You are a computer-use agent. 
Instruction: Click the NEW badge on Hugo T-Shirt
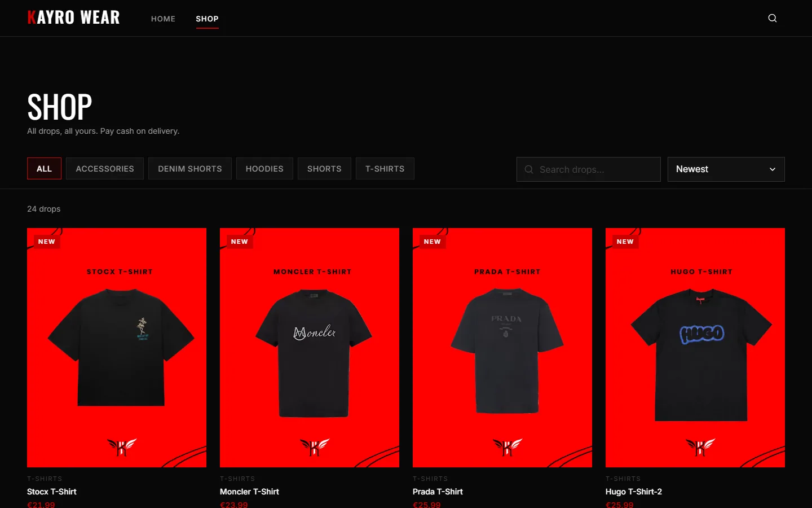click(x=625, y=242)
